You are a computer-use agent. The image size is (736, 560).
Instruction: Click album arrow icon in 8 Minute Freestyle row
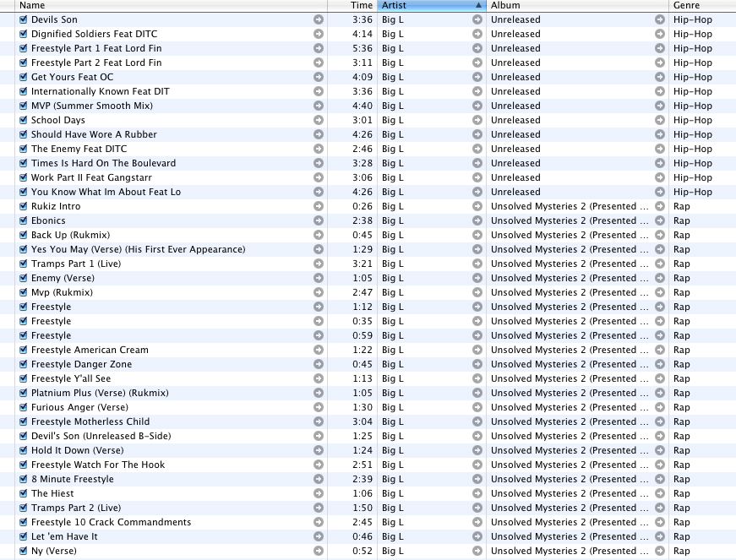(x=660, y=479)
